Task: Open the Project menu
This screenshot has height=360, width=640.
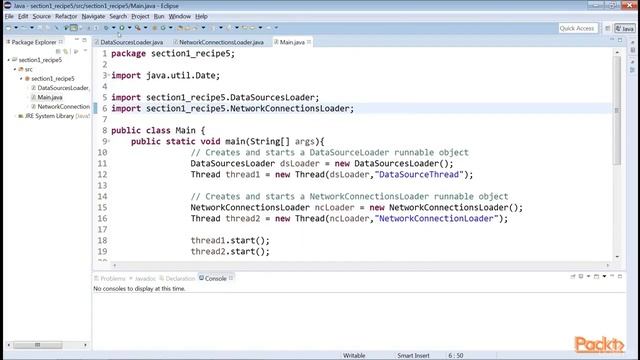Action: coord(140,16)
